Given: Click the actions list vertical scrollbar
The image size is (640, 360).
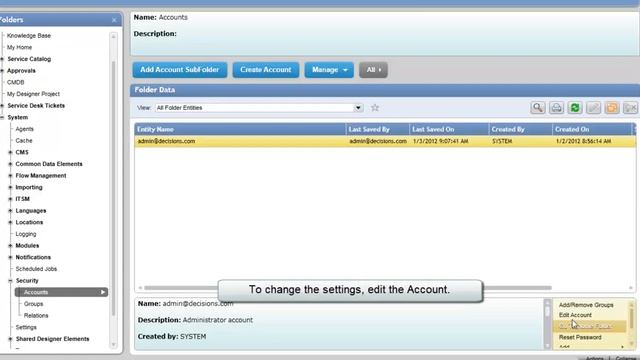Looking at the screenshot, I should pyautogui.click(x=631, y=324).
